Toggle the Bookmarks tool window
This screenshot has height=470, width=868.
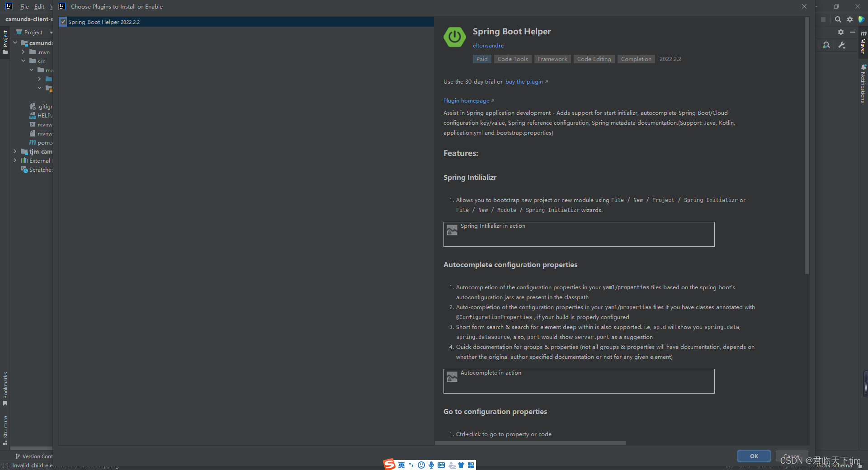pos(5,386)
